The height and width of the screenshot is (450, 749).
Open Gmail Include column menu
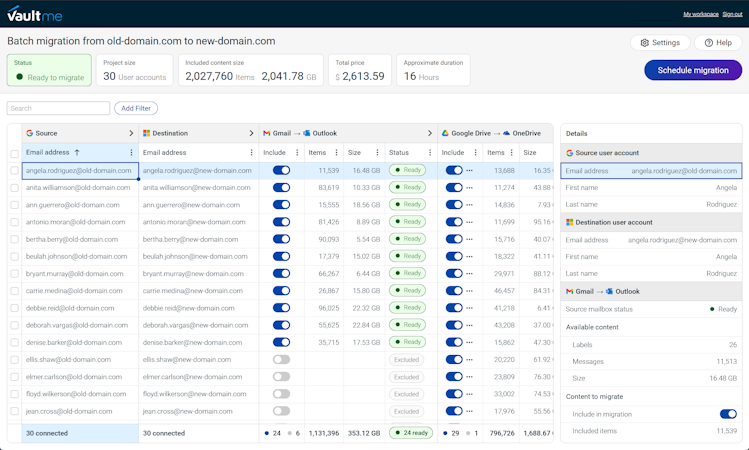[297, 152]
